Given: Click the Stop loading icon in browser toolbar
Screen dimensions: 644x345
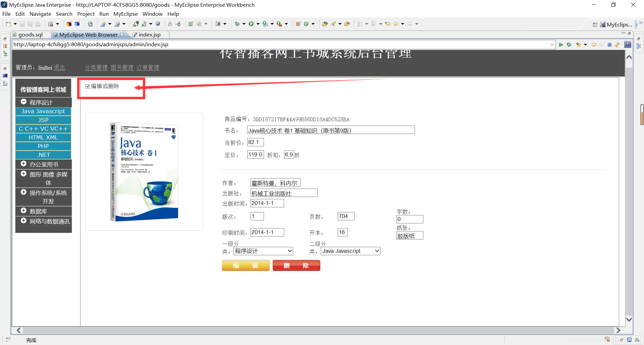Looking at the screenshot, I should tap(609, 44).
